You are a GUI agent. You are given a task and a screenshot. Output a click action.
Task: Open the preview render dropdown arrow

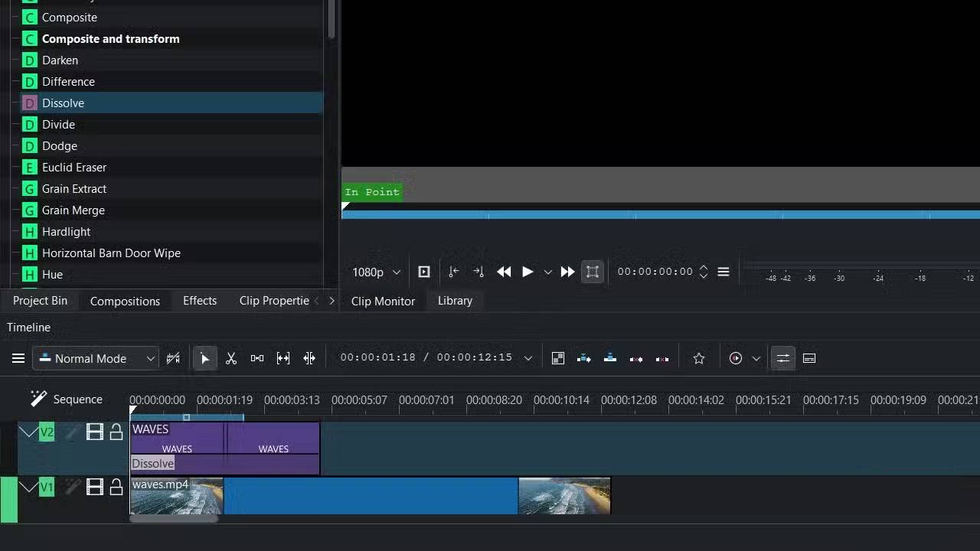tap(756, 358)
